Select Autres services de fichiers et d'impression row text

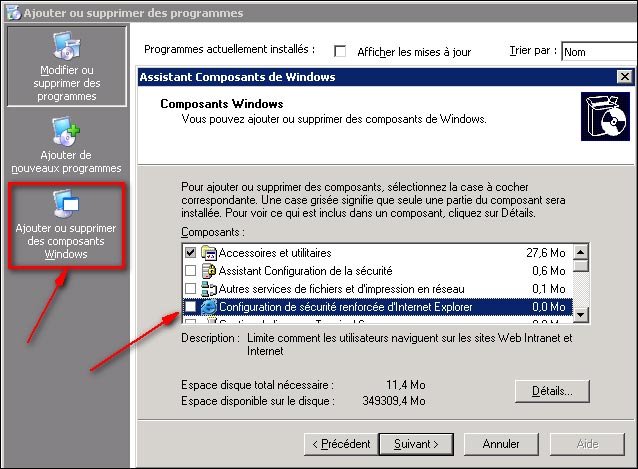[342, 289]
